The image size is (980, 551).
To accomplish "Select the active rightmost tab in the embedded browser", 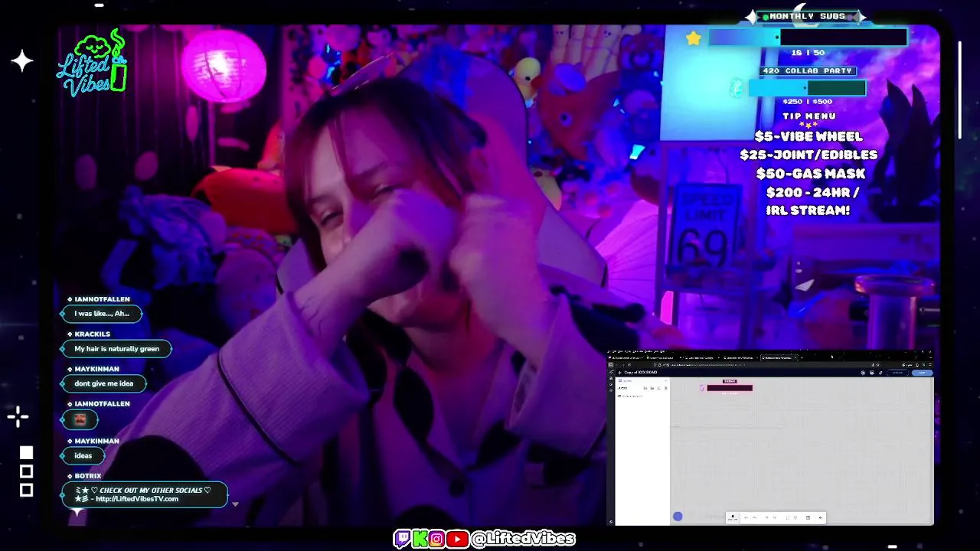I will click(x=779, y=357).
